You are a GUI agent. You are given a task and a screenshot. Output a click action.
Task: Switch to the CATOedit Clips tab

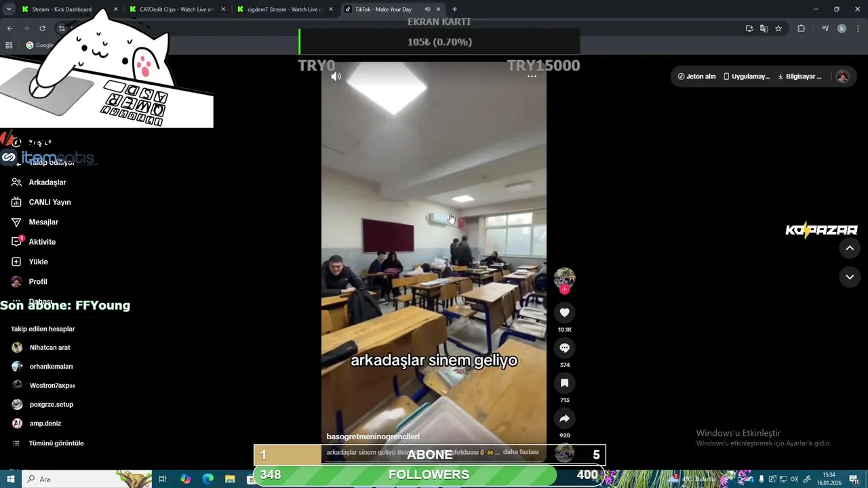pyautogui.click(x=176, y=9)
